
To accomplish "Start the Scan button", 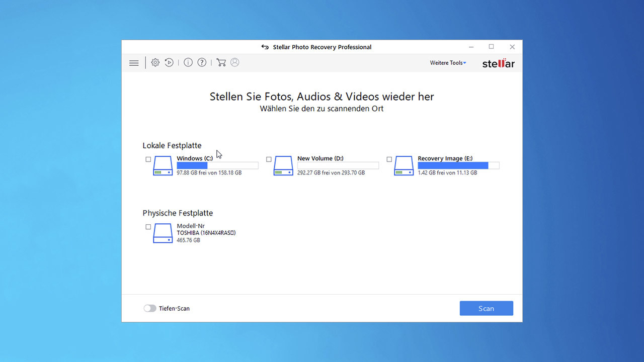I will tap(487, 308).
